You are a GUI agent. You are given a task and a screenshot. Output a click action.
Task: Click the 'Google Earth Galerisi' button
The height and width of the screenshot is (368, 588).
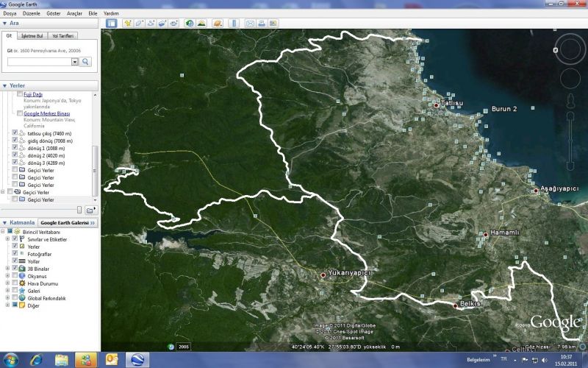pyautogui.click(x=64, y=222)
